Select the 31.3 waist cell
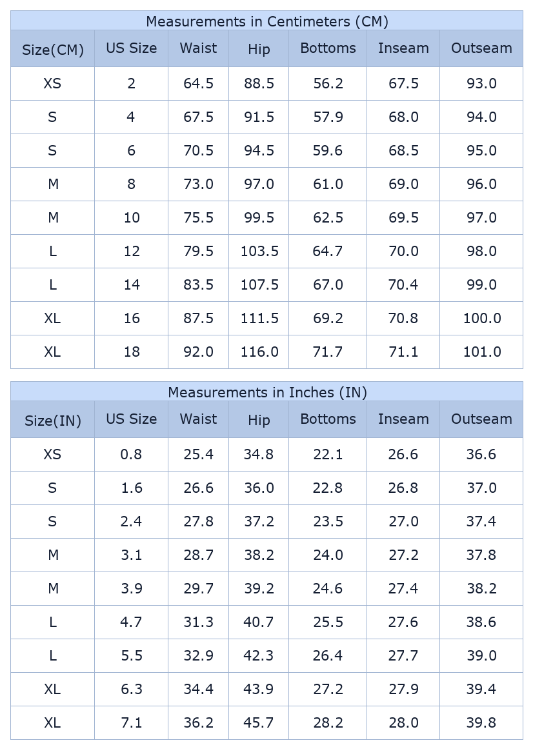The height and width of the screenshot is (756, 533). 198,622
